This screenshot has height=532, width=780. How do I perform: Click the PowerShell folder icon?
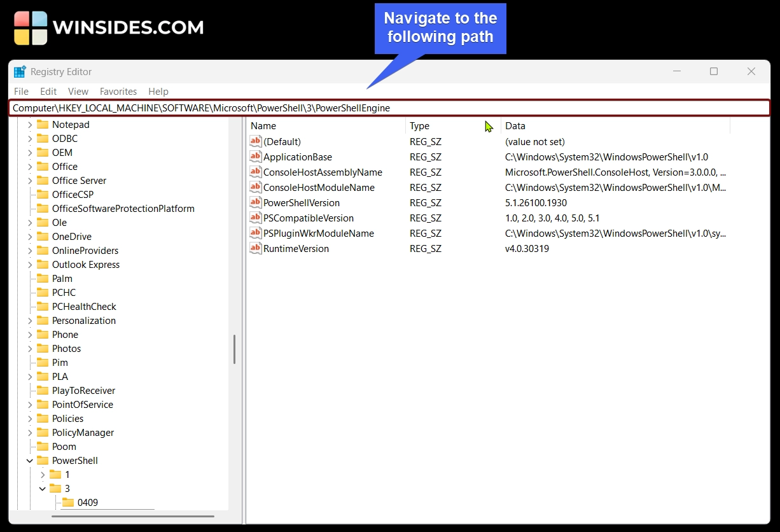tap(43, 460)
